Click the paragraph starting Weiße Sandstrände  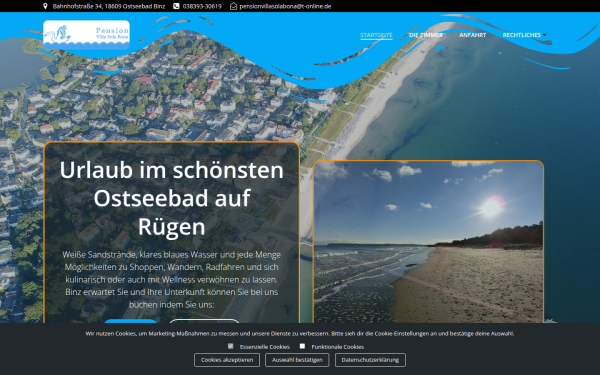(x=171, y=279)
